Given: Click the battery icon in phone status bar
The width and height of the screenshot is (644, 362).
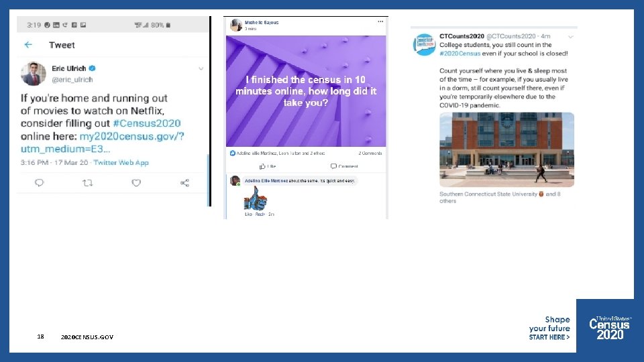Looking at the screenshot, I should click(x=168, y=25).
